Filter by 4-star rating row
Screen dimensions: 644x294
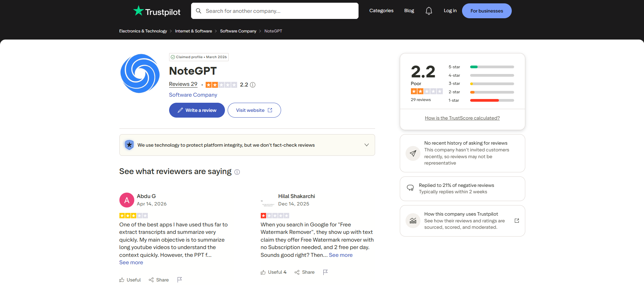click(481, 75)
